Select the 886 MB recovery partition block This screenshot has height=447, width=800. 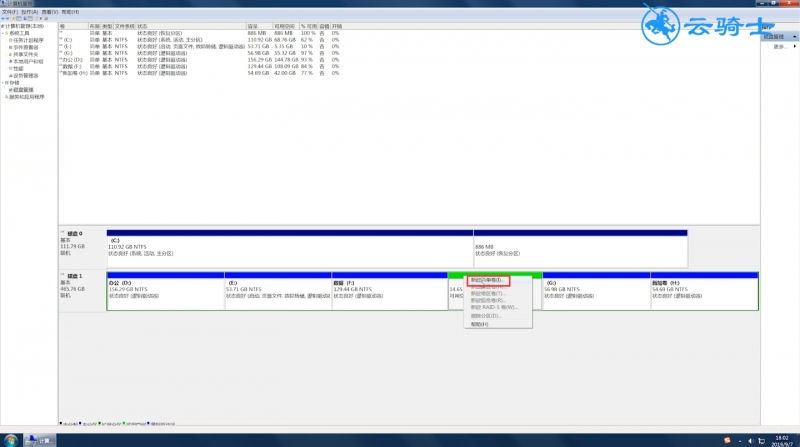(581, 249)
